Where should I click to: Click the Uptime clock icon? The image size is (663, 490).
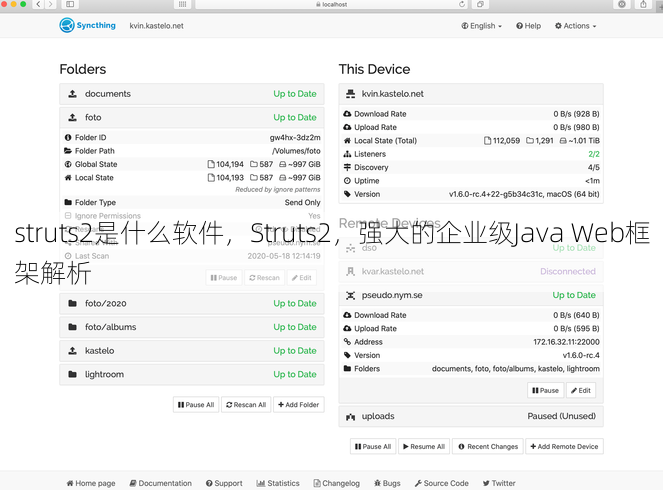coord(347,181)
